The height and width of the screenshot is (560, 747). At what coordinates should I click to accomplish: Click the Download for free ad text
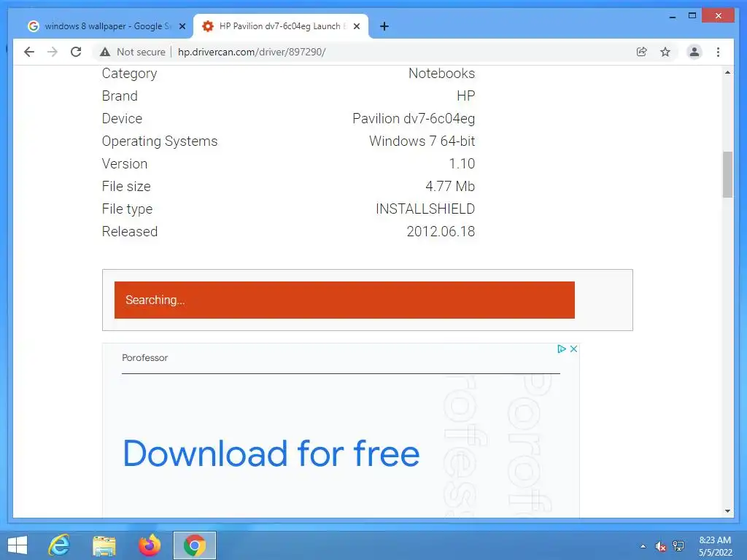(x=271, y=454)
